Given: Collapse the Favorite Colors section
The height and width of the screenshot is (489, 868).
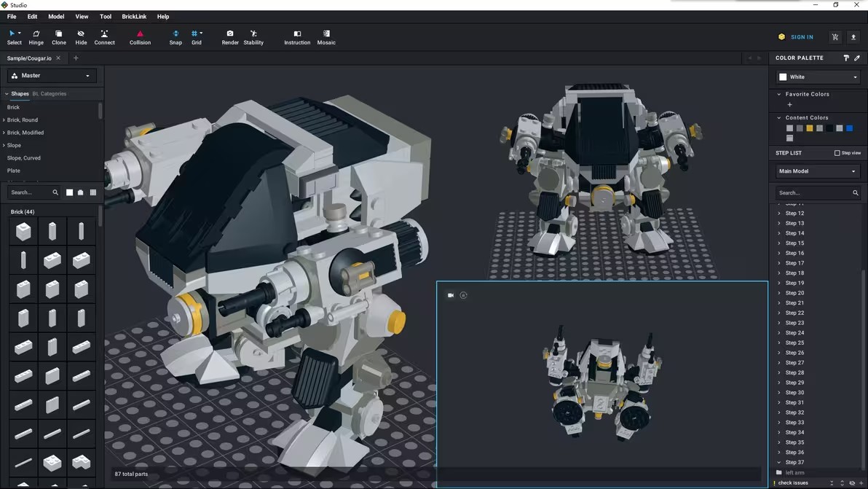Looking at the screenshot, I should click(x=779, y=94).
